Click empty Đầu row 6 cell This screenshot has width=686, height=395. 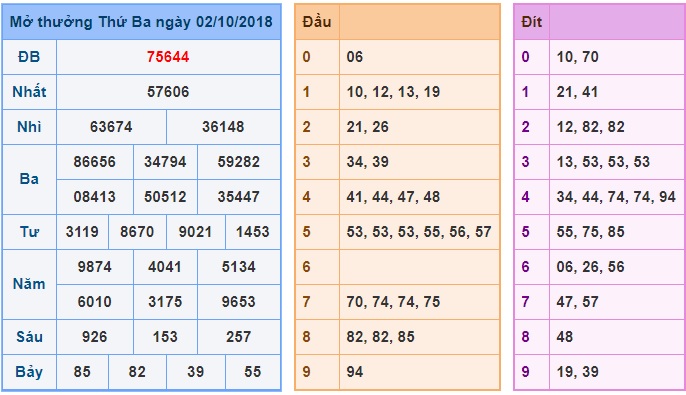point(419,267)
